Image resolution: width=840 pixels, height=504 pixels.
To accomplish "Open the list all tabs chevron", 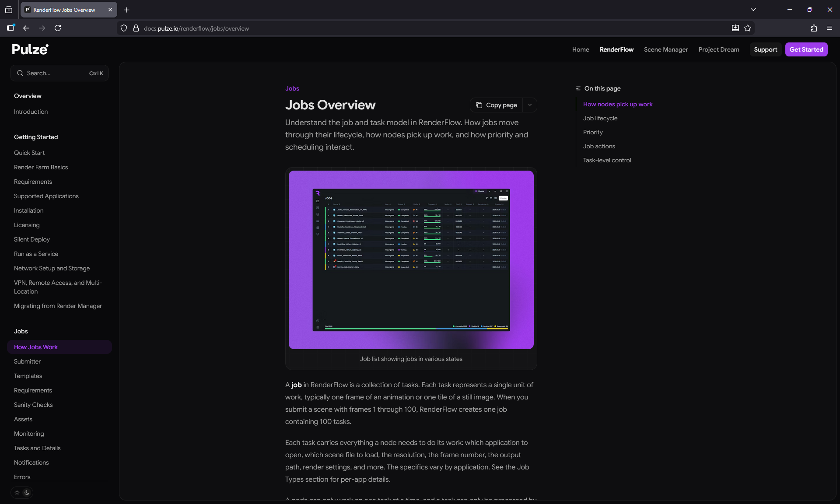I will click(753, 10).
